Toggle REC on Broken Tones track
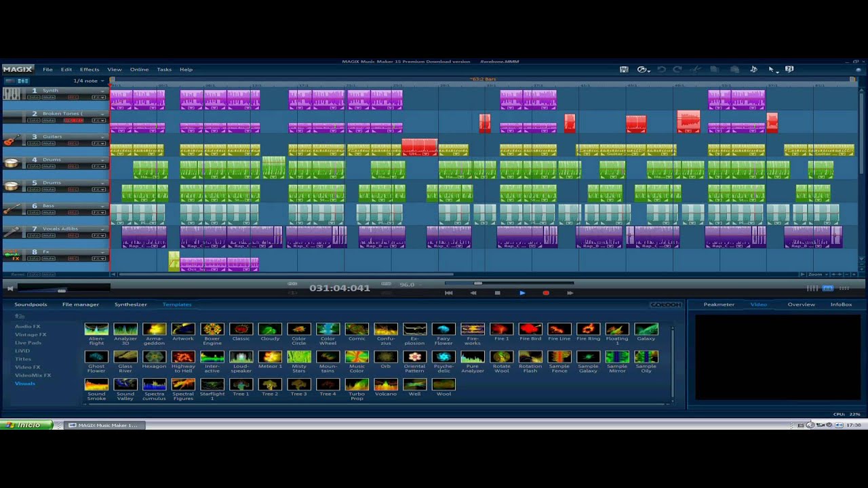868x488 pixels. [73, 120]
